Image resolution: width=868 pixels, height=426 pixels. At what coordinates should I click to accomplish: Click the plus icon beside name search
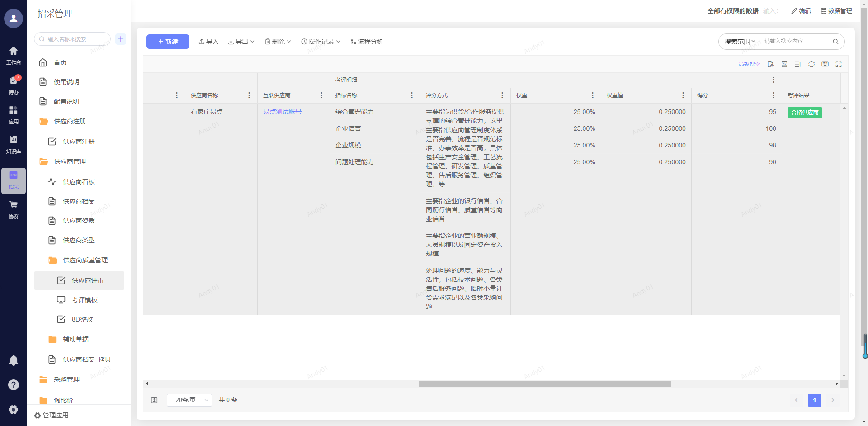tap(121, 39)
